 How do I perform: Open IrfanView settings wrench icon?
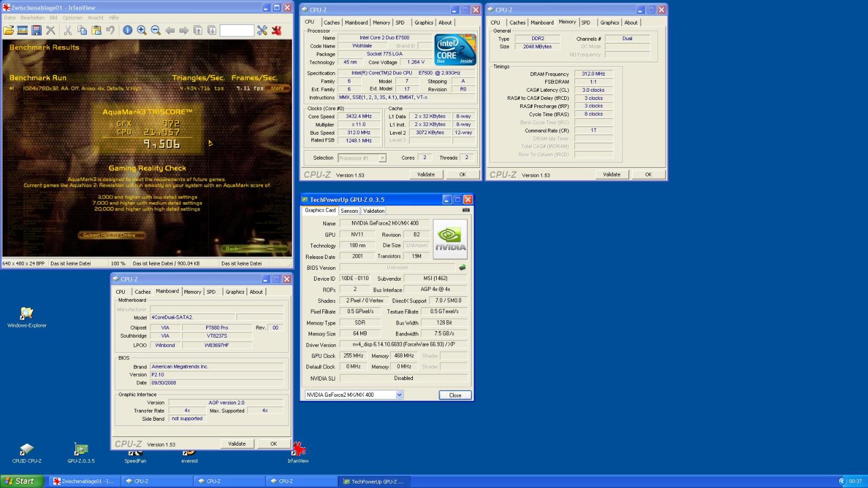pos(262,30)
